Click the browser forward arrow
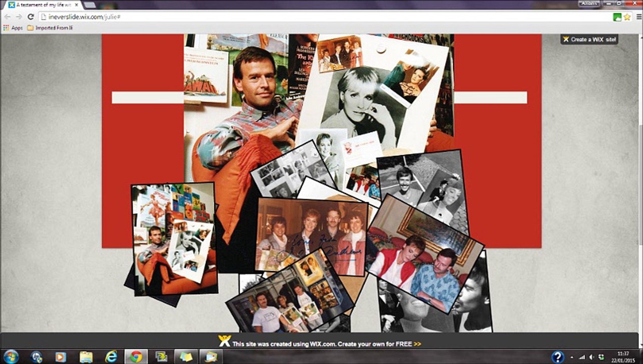Viewport: 643px width, 364px height. coord(19,17)
